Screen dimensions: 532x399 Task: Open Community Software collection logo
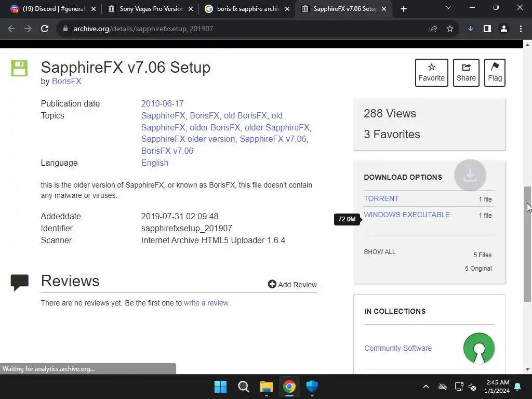(x=478, y=348)
